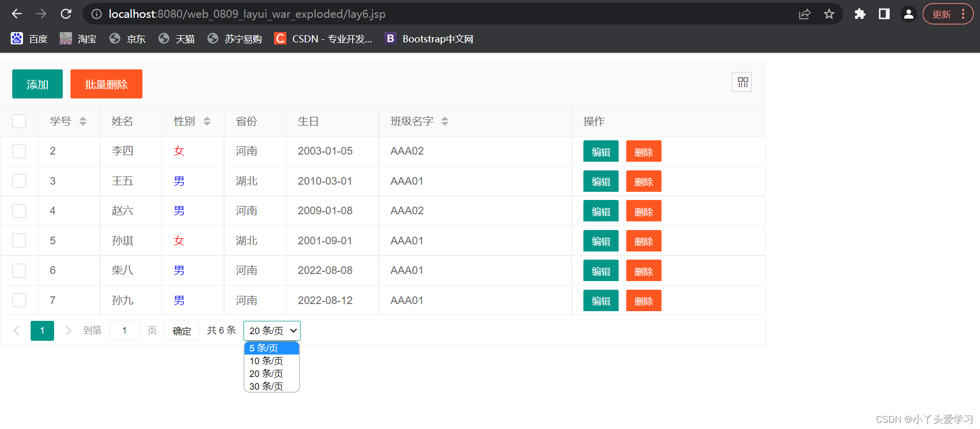Click the 批量删除 button

106,84
